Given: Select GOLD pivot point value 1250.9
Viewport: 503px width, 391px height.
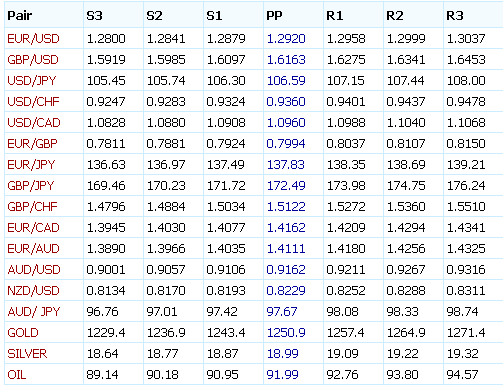Looking at the screenshot, I should click(286, 333).
